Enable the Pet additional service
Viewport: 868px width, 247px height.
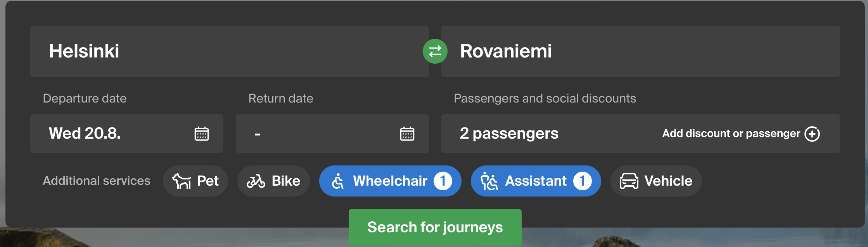[195, 181]
